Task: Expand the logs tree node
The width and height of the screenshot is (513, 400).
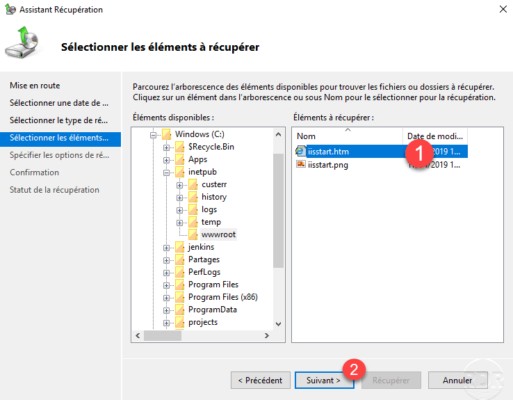Action: click(180, 210)
